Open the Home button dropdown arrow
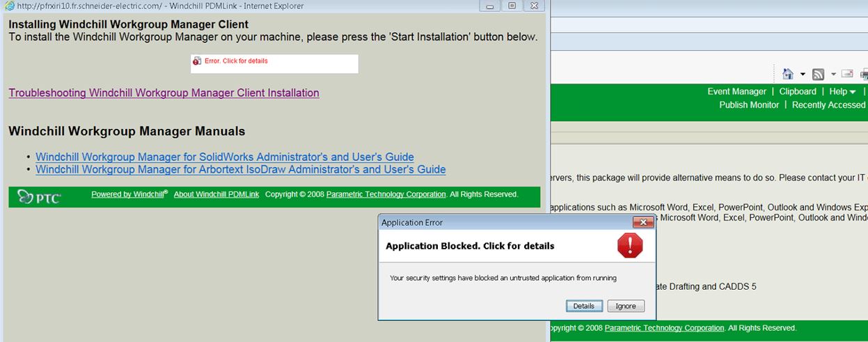Image resolution: width=868 pixels, height=342 pixels. pos(803,75)
